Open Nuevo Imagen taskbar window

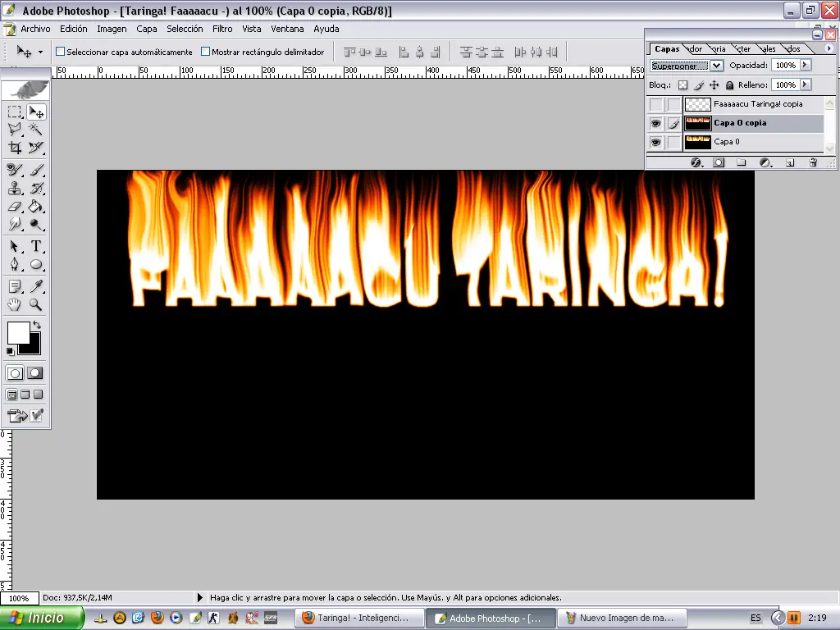pyautogui.click(x=622, y=618)
